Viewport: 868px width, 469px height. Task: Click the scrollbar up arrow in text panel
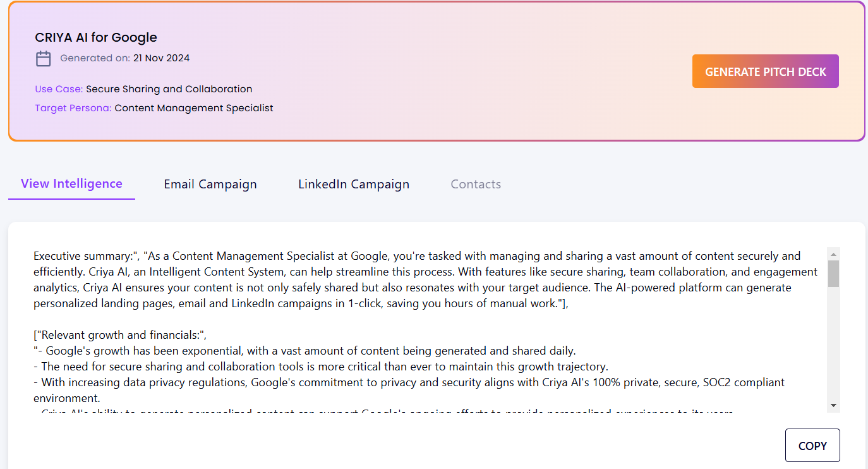coord(833,253)
